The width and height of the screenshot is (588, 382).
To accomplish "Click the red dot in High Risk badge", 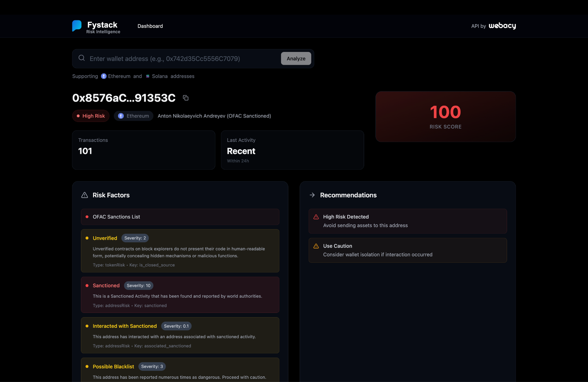I will 78,116.
